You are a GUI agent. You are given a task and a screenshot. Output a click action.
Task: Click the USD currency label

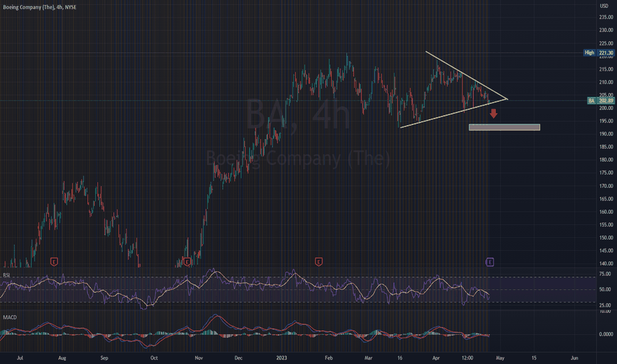click(604, 6)
